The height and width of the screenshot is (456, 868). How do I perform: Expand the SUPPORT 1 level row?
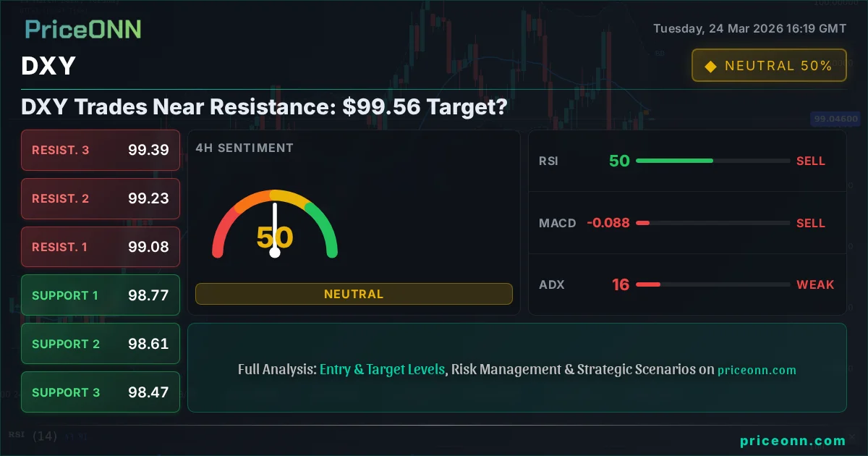click(x=100, y=295)
